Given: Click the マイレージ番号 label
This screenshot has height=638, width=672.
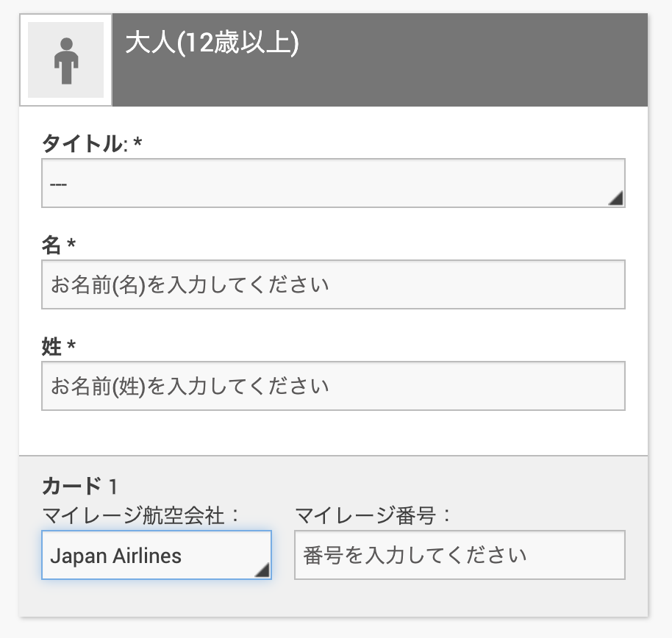Looking at the screenshot, I should (x=372, y=515).
